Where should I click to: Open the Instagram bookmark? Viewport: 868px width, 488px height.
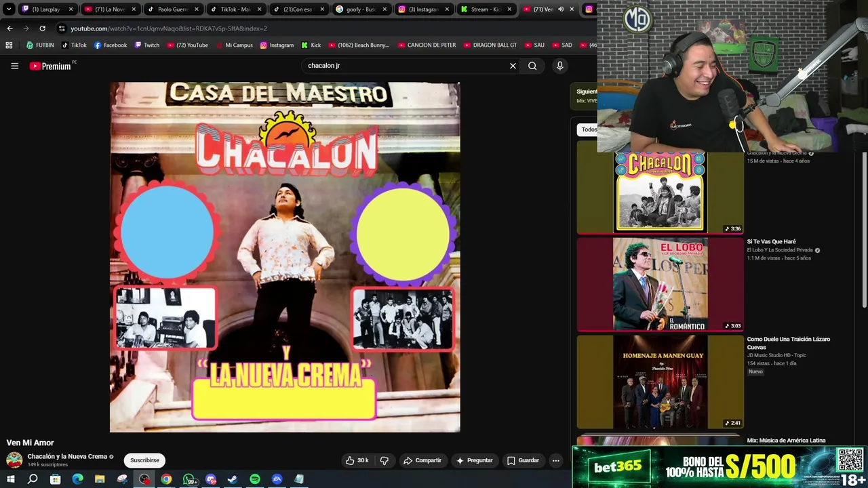coord(277,45)
